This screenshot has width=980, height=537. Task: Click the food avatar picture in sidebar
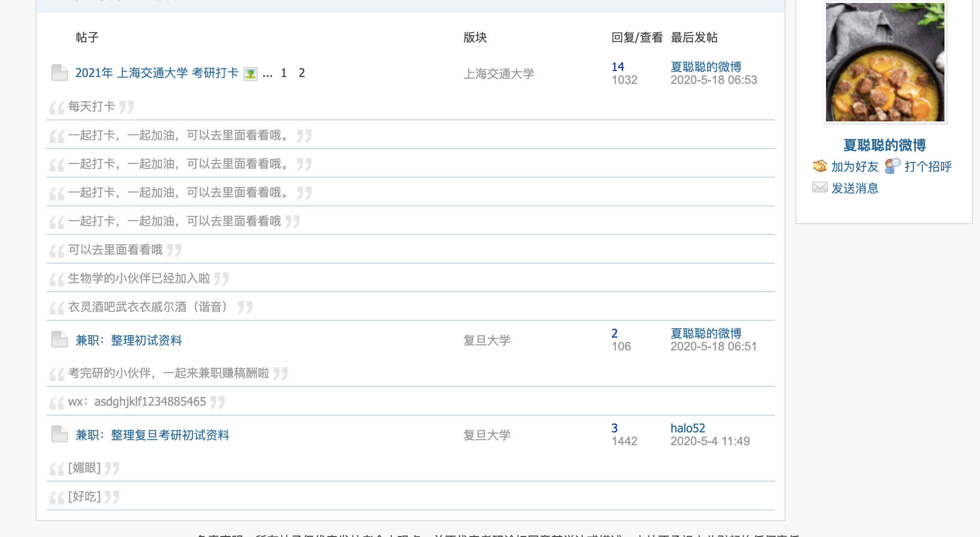pos(885,62)
